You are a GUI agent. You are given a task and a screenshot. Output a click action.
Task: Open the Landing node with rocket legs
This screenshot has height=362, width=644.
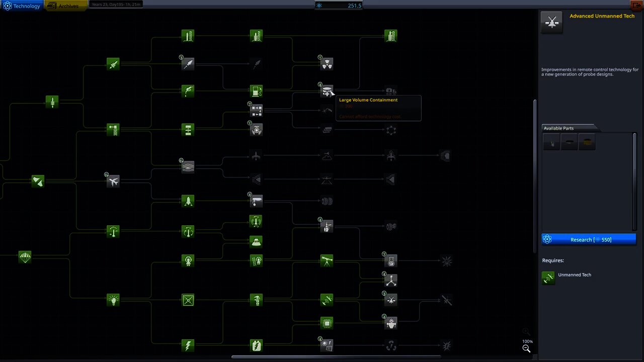click(x=188, y=201)
